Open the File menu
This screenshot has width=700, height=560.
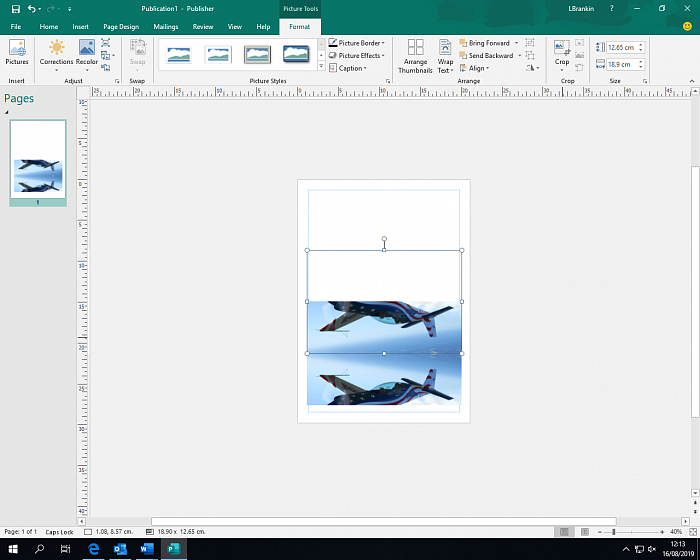16,27
